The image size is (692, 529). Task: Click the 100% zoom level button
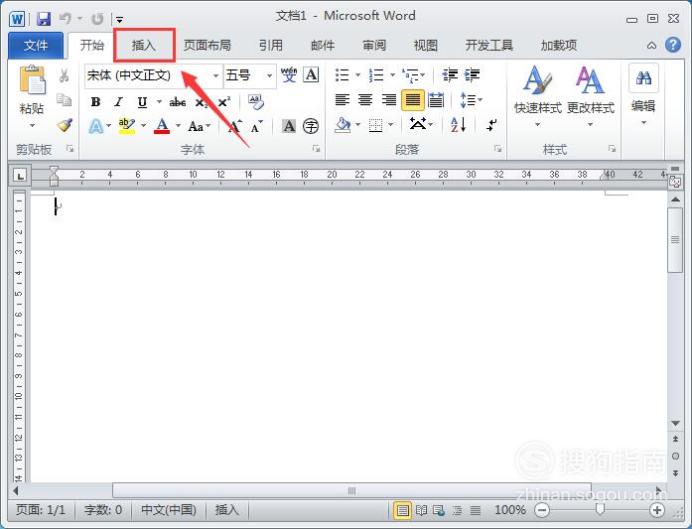click(510, 510)
